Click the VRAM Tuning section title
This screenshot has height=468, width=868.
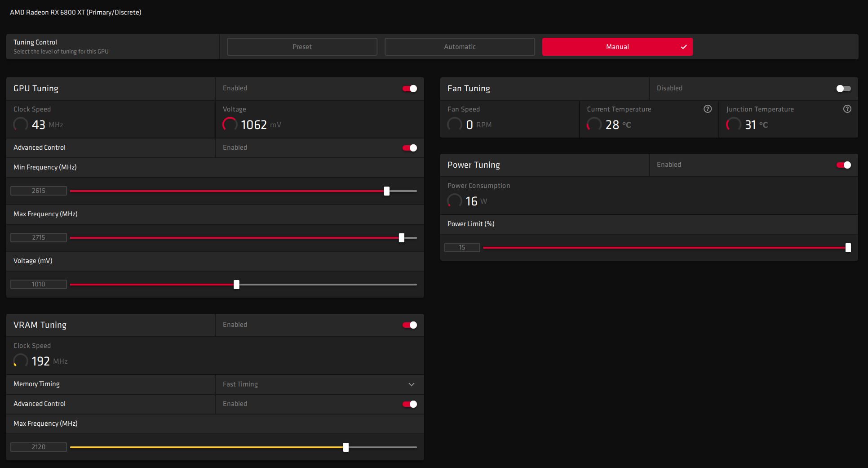tap(40, 325)
